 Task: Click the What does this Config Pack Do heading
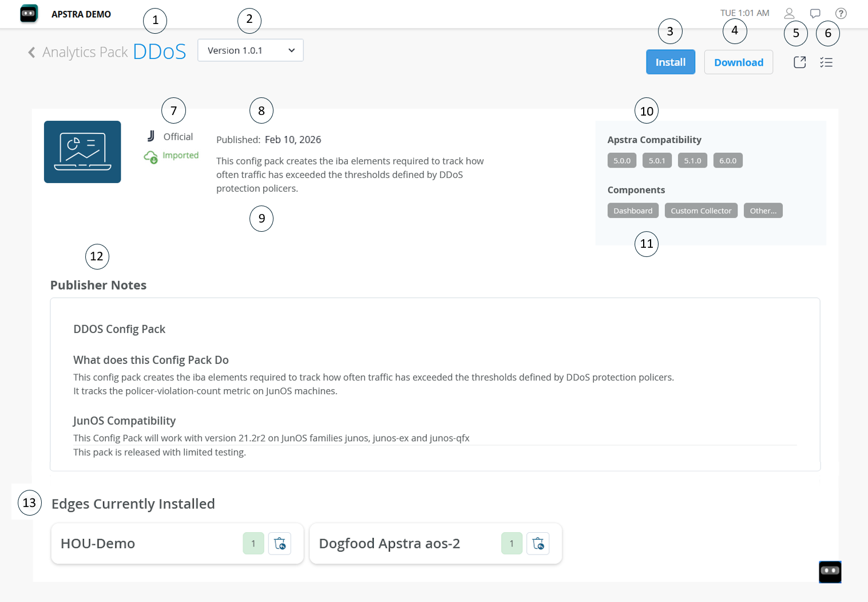(151, 360)
